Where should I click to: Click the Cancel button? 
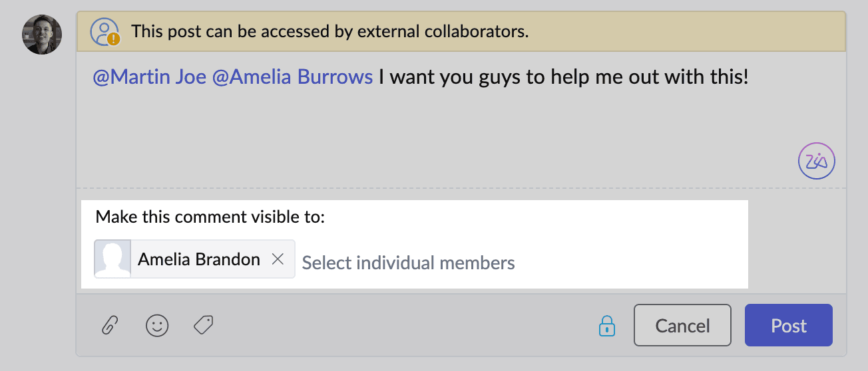tap(682, 325)
